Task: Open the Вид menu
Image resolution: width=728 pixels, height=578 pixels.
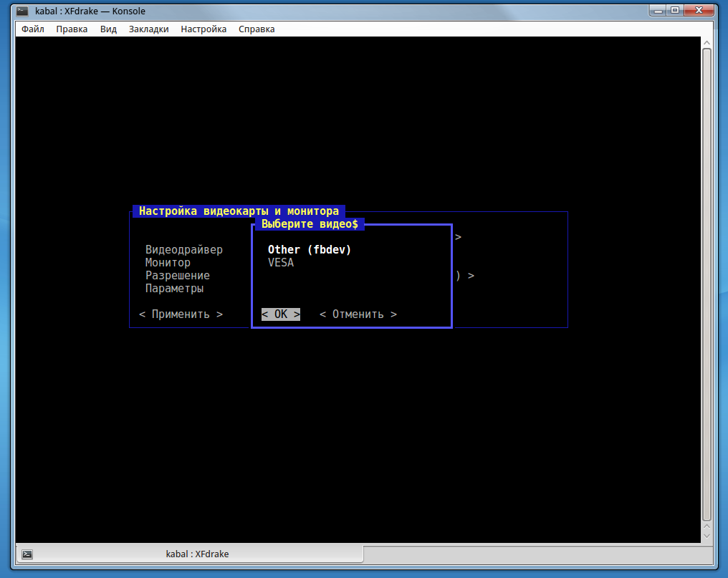Action: tap(108, 29)
